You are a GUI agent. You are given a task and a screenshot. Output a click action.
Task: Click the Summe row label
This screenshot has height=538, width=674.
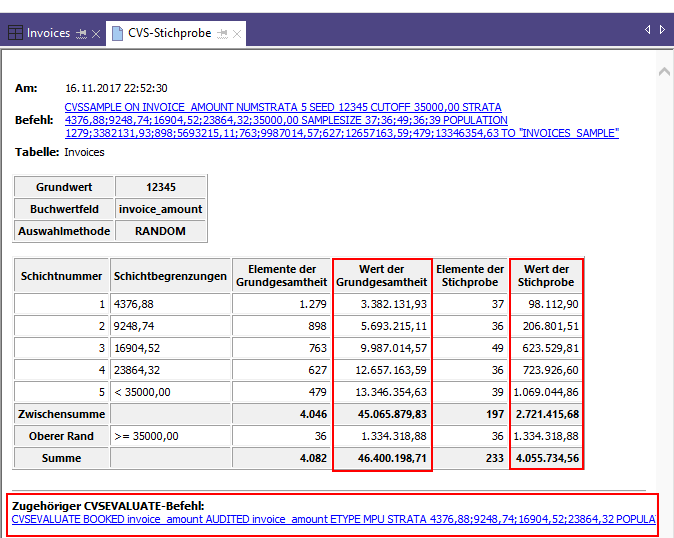(x=61, y=457)
